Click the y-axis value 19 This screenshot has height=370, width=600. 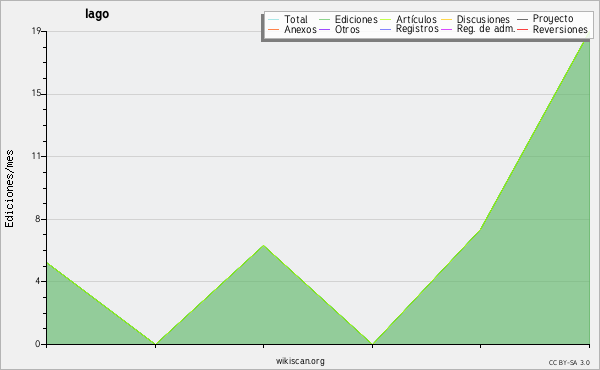[36, 31]
